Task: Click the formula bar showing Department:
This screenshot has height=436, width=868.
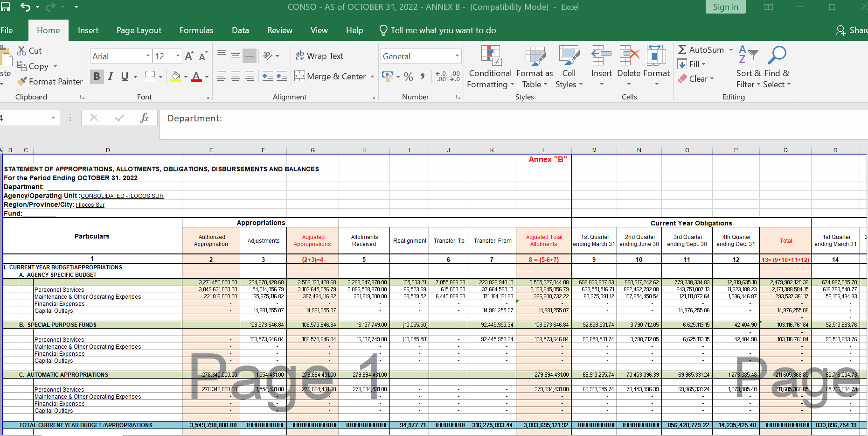Action: tap(513, 125)
